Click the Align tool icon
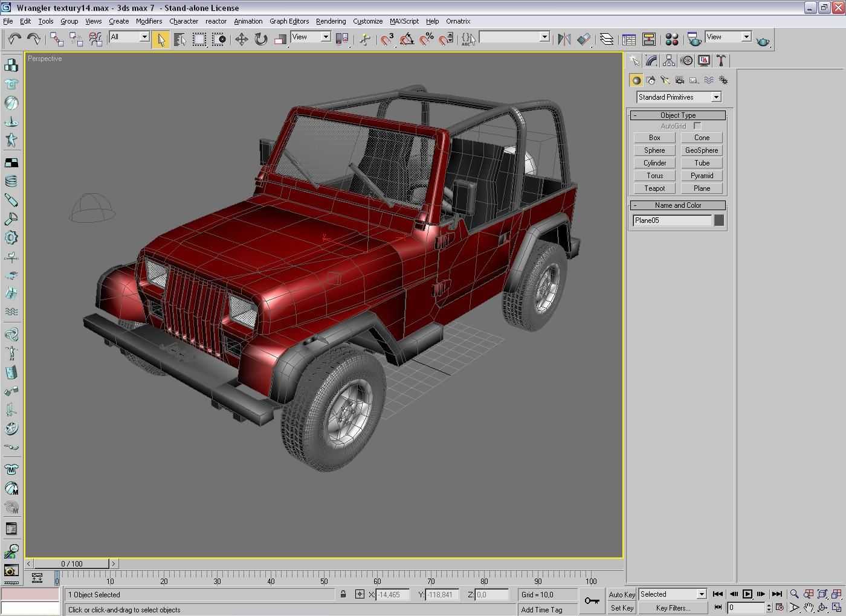This screenshot has width=846, height=616. pos(583,39)
